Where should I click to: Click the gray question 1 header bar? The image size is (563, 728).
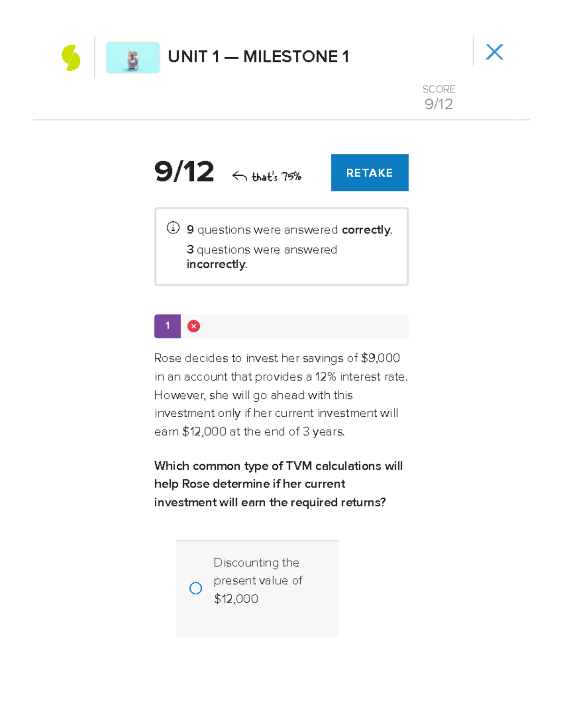point(300,326)
